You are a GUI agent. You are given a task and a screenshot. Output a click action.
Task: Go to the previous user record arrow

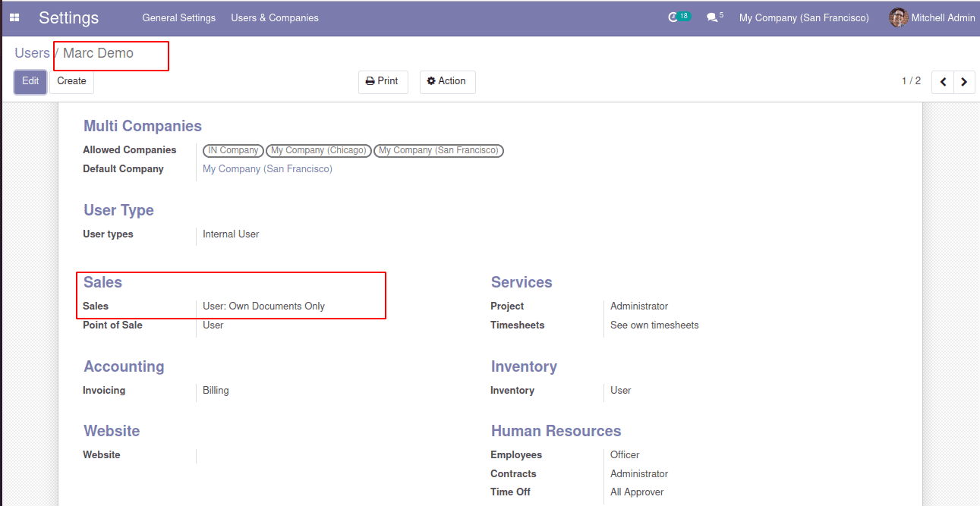click(x=943, y=82)
